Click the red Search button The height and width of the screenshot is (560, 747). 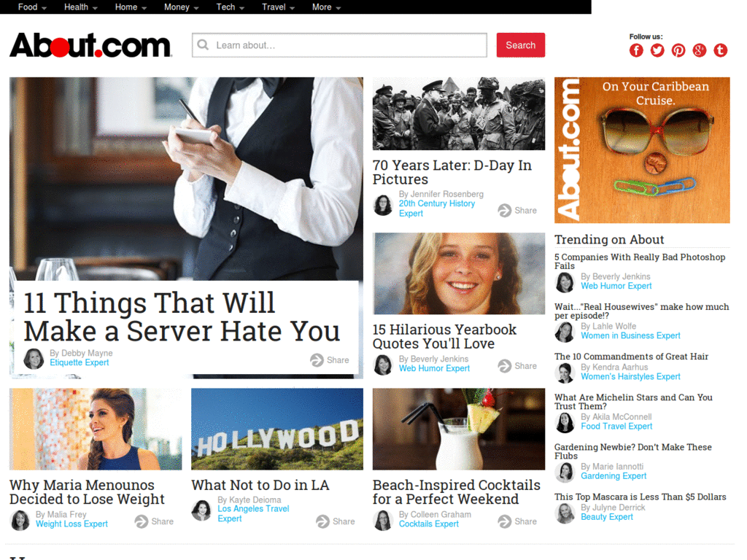click(520, 45)
